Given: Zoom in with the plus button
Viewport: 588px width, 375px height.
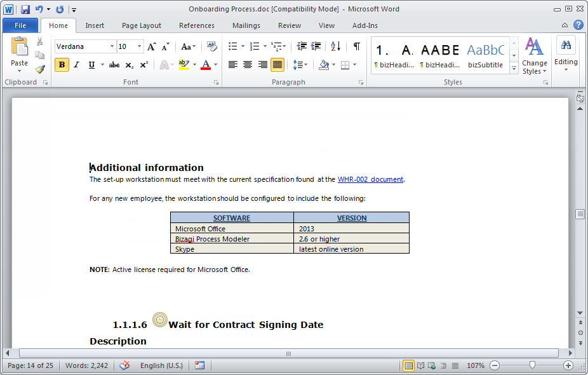Looking at the screenshot, I should point(568,365).
